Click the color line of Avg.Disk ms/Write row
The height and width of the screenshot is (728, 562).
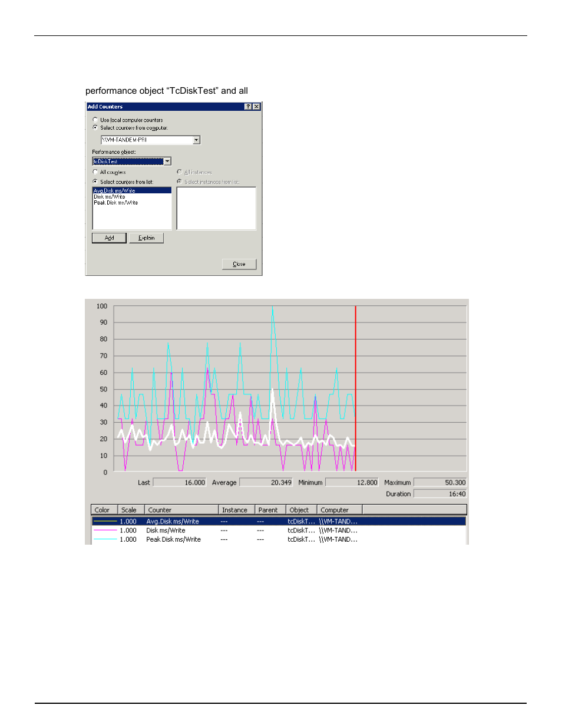tap(105, 521)
